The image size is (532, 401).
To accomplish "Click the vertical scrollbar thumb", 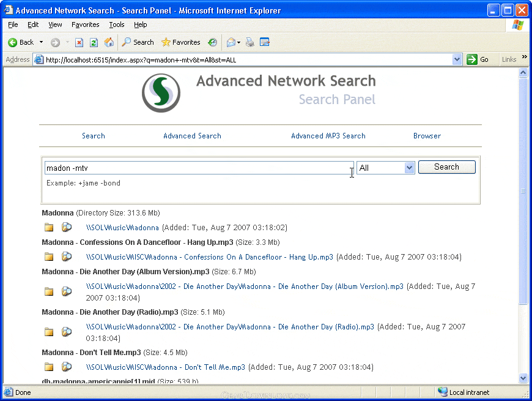I will point(523,191).
